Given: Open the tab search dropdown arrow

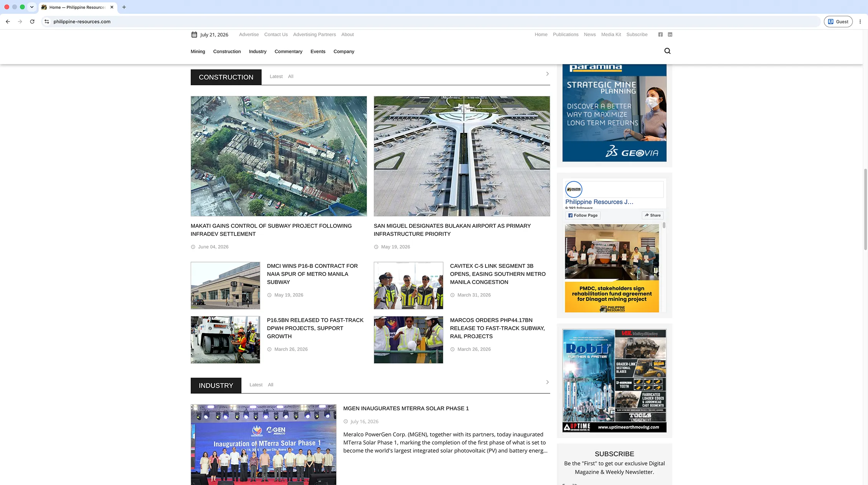Looking at the screenshot, I should [32, 7].
